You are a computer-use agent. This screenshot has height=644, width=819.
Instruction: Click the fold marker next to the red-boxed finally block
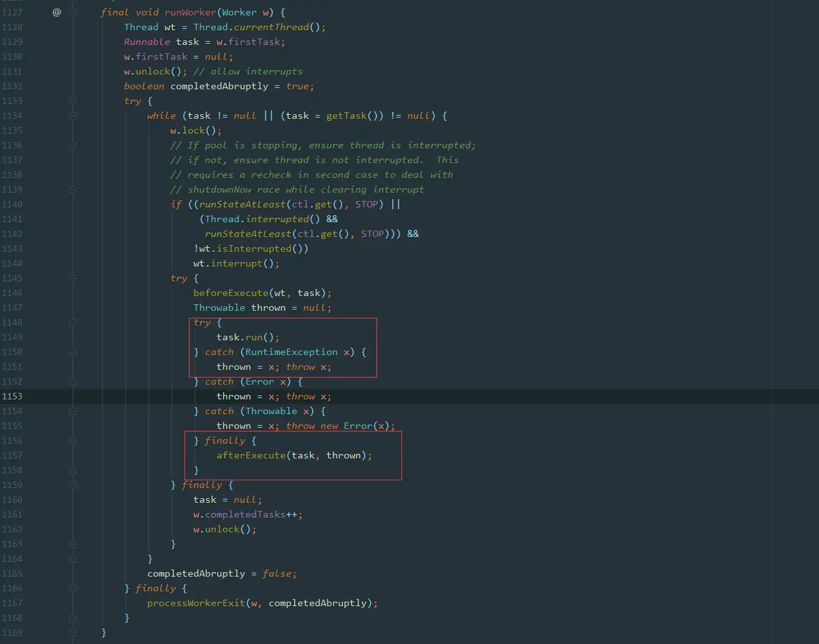pos(72,440)
